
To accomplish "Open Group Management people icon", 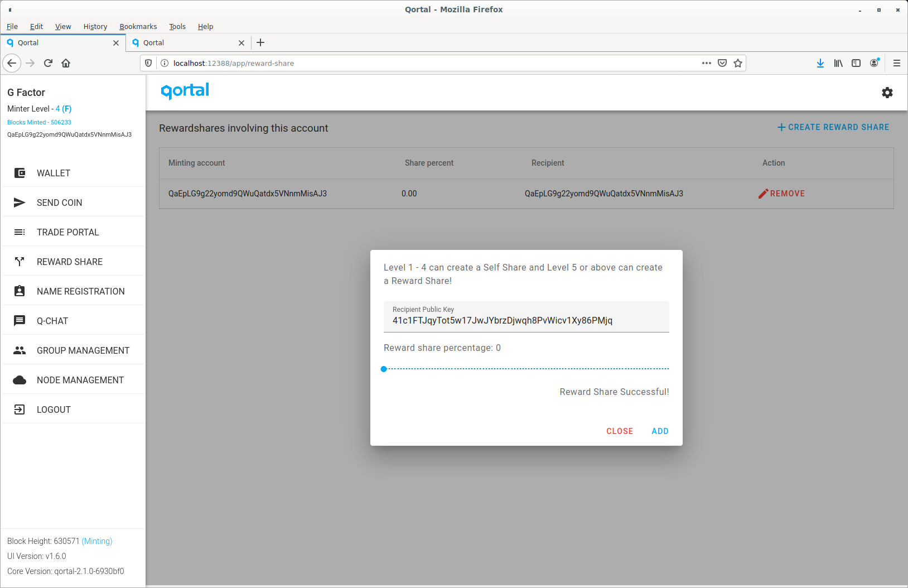I will point(20,350).
